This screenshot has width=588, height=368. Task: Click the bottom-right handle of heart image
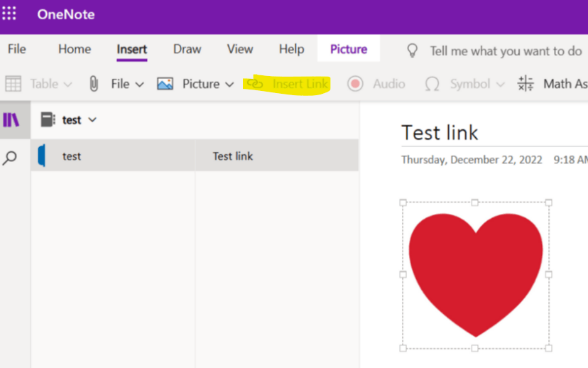tap(549, 348)
